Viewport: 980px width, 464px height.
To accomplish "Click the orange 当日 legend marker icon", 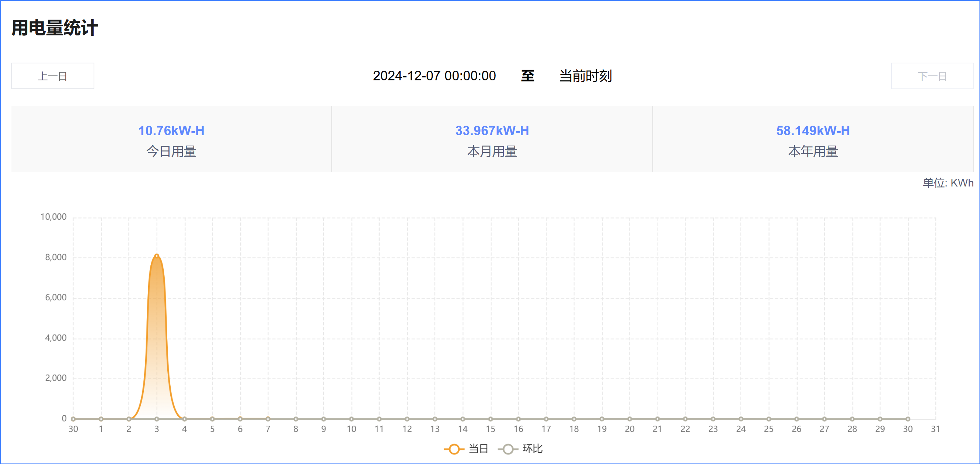I will pyautogui.click(x=454, y=449).
